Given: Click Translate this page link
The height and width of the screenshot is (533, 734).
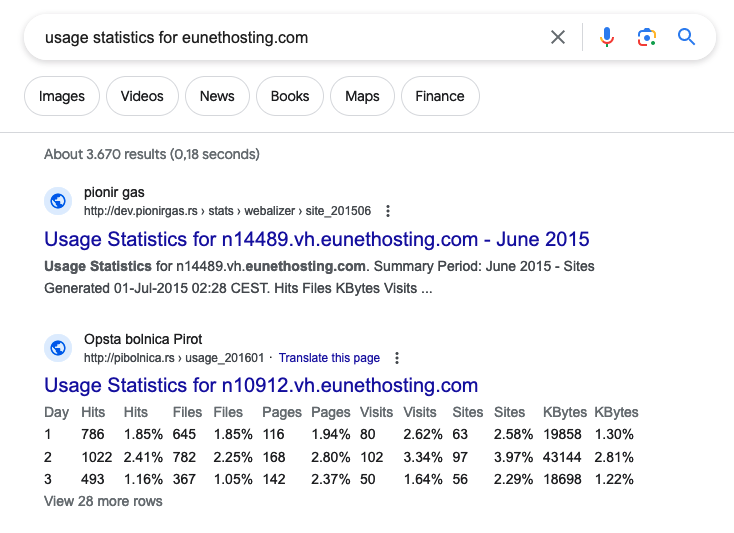Looking at the screenshot, I should tap(329, 358).
